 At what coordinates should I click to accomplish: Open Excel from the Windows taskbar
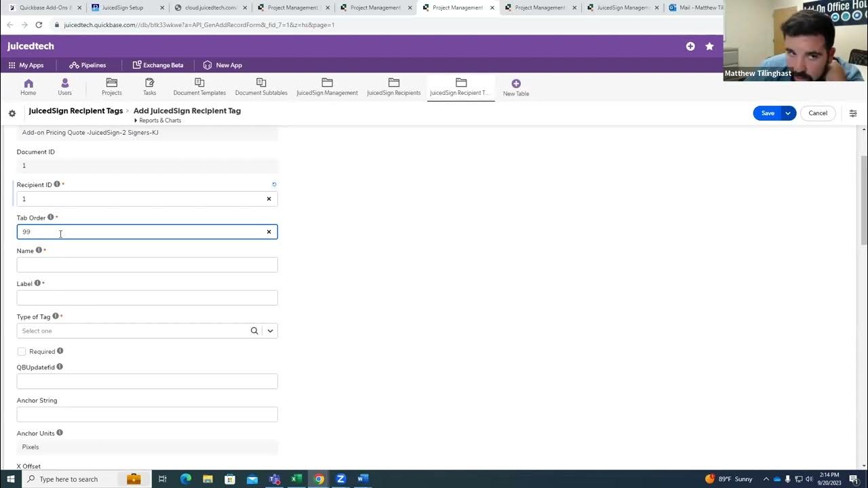(296, 479)
